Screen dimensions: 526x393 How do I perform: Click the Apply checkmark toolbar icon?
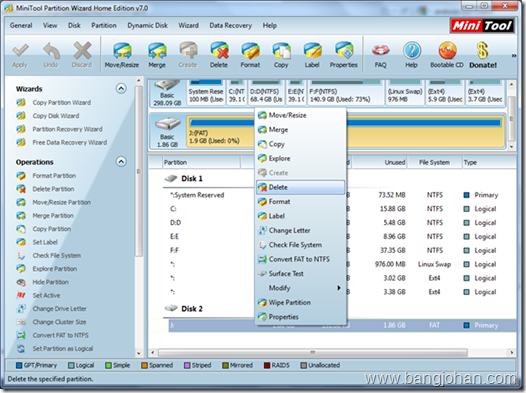(x=20, y=55)
